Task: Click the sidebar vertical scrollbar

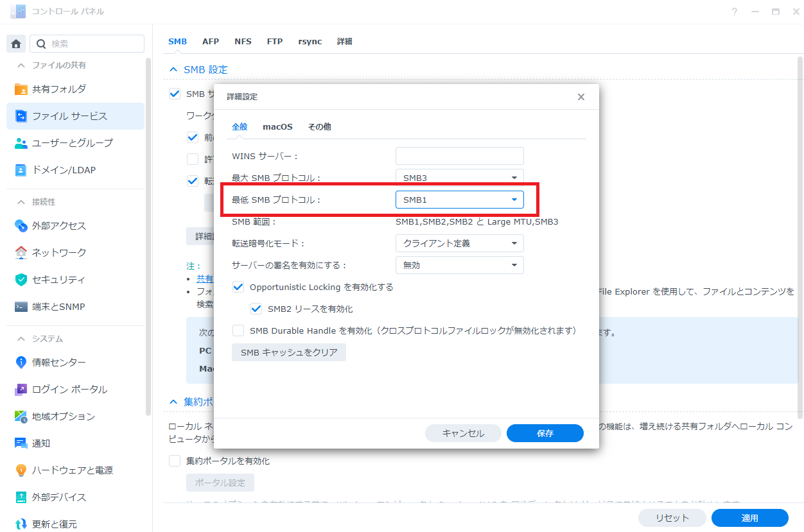Action: click(x=148, y=237)
